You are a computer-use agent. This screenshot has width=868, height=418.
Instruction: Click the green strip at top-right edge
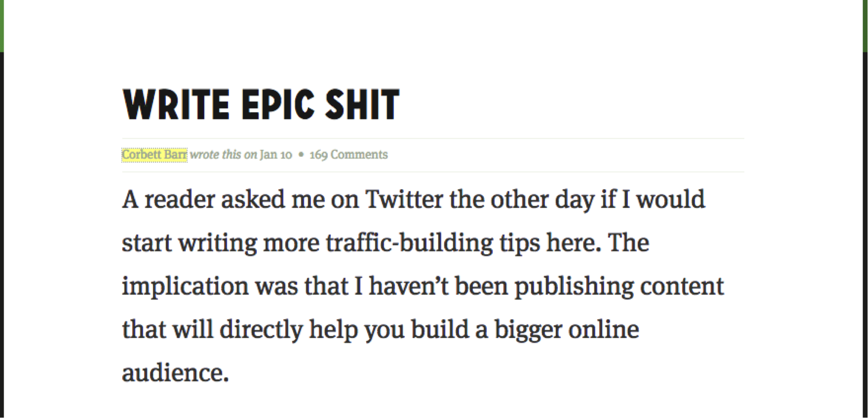coord(865,26)
